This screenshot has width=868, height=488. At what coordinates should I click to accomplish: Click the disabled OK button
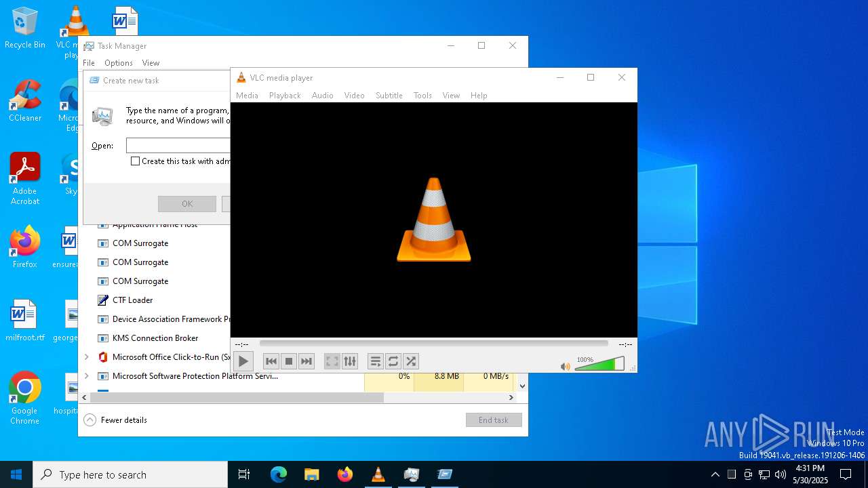187,204
